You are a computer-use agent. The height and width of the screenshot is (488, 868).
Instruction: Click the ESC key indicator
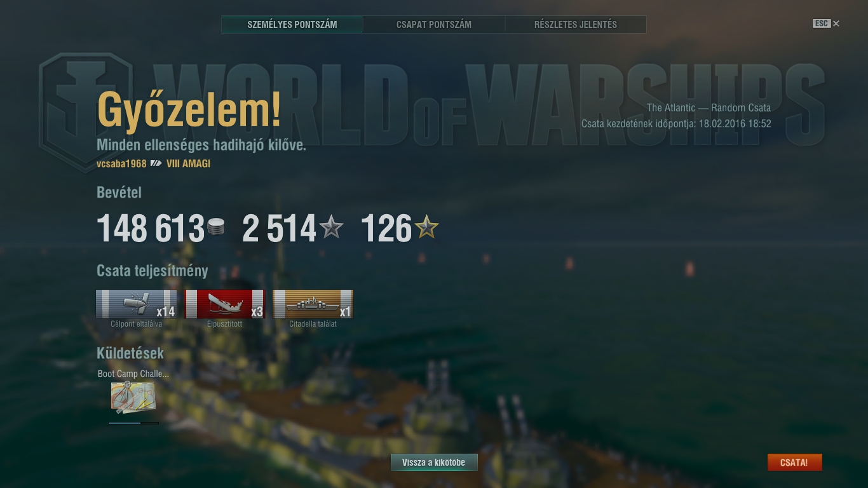pos(822,24)
